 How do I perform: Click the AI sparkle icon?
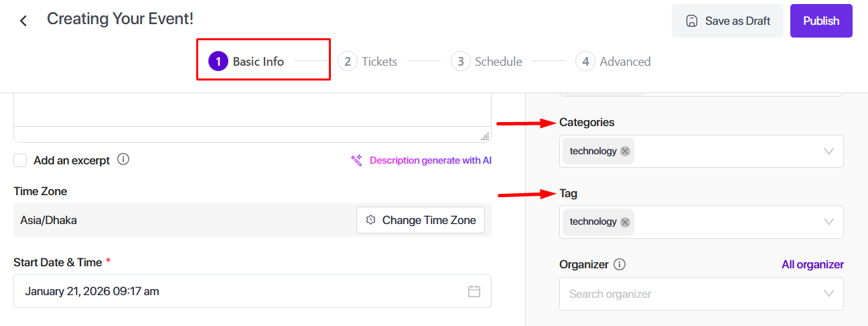356,160
